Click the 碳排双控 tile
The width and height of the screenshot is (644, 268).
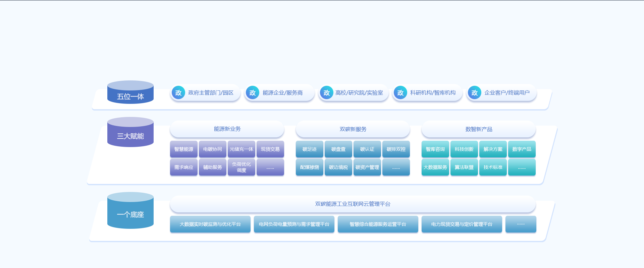(396, 149)
